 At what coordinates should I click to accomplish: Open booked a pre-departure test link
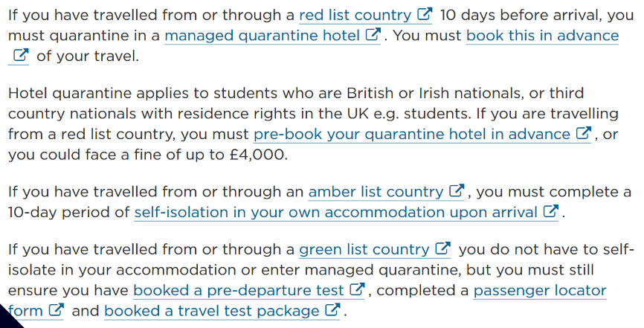coord(238,291)
